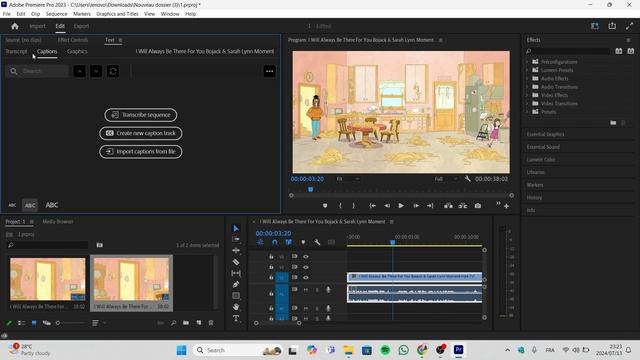Screen dimensions: 640x360
Task: Expand the Video Transitions folder
Action: click(527, 104)
